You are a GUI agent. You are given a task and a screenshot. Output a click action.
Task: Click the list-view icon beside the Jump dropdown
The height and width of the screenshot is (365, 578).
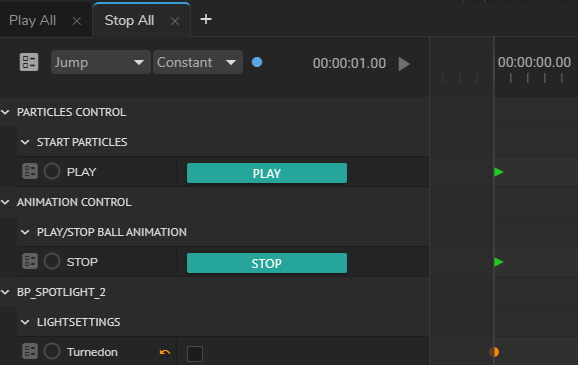coord(29,62)
